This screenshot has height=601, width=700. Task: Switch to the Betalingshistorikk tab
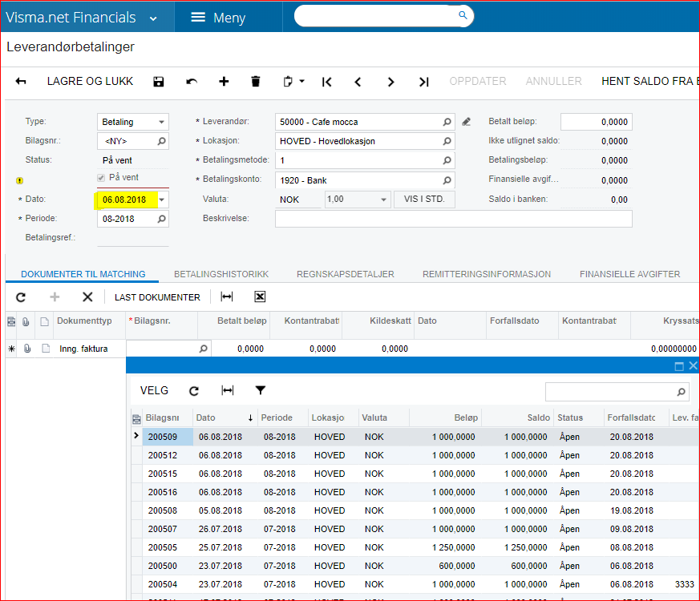pos(221,274)
